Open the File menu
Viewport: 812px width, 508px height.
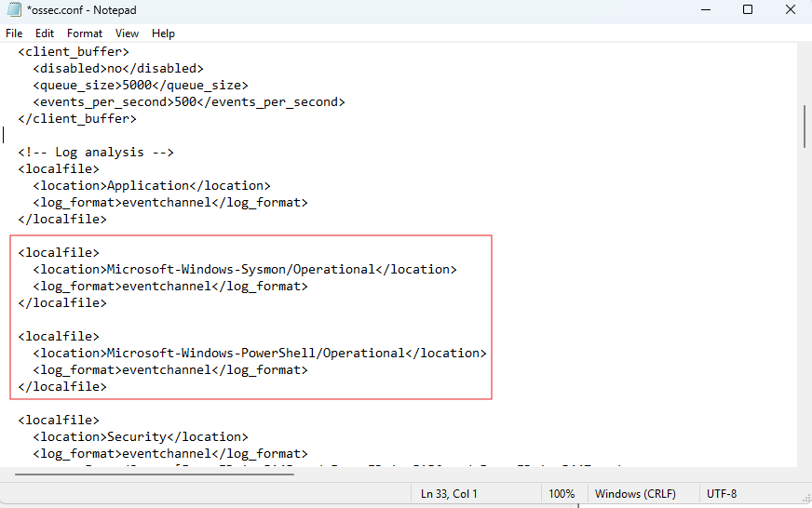pos(14,33)
